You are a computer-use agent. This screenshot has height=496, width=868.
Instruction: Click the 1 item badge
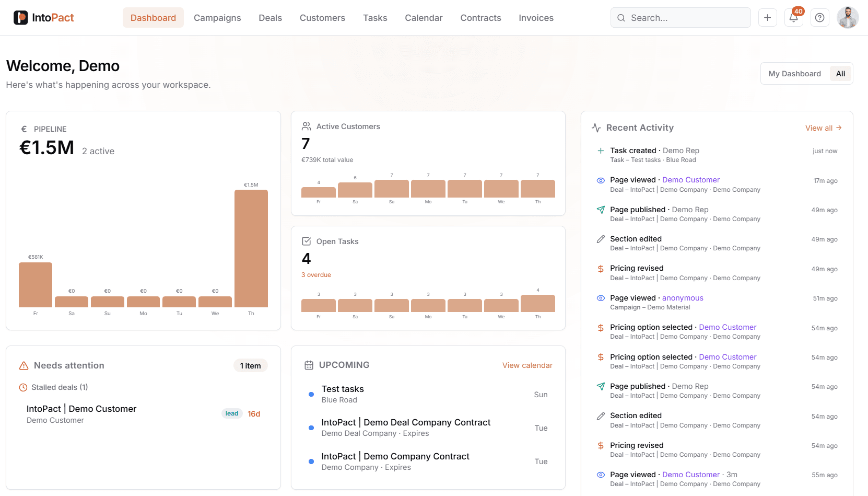pyautogui.click(x=250, y=366)
